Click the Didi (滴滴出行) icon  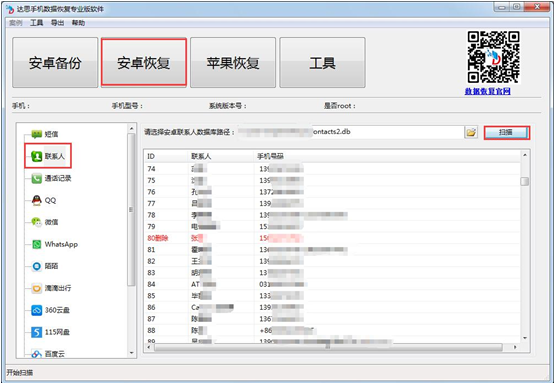36,288
